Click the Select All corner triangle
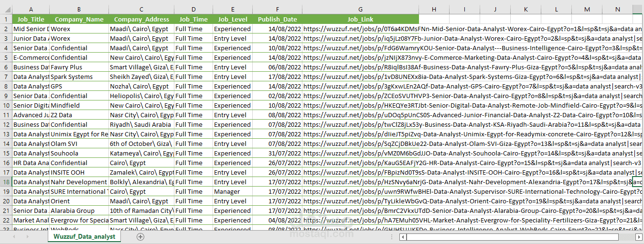The width and height of the screenshot is (644, 244). pos(6,10)
